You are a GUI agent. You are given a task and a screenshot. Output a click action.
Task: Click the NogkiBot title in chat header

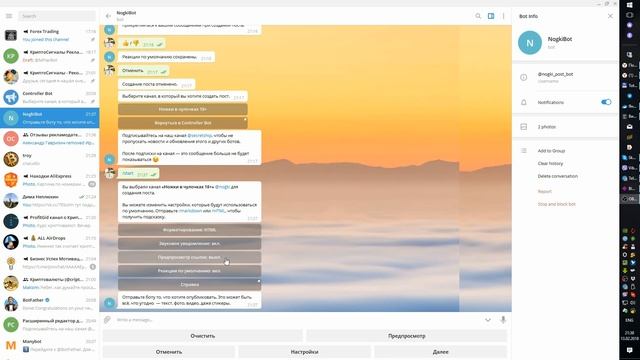[x=126, y=13]
